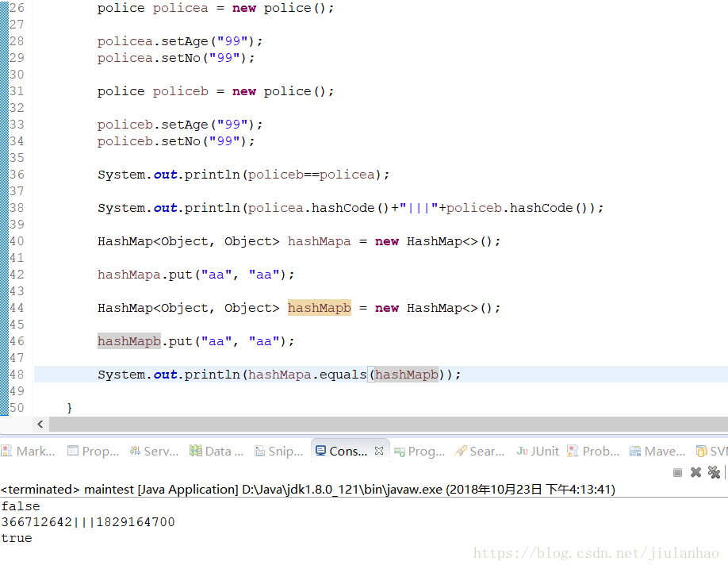Click the Progress tab icon

tap(399, 451)
